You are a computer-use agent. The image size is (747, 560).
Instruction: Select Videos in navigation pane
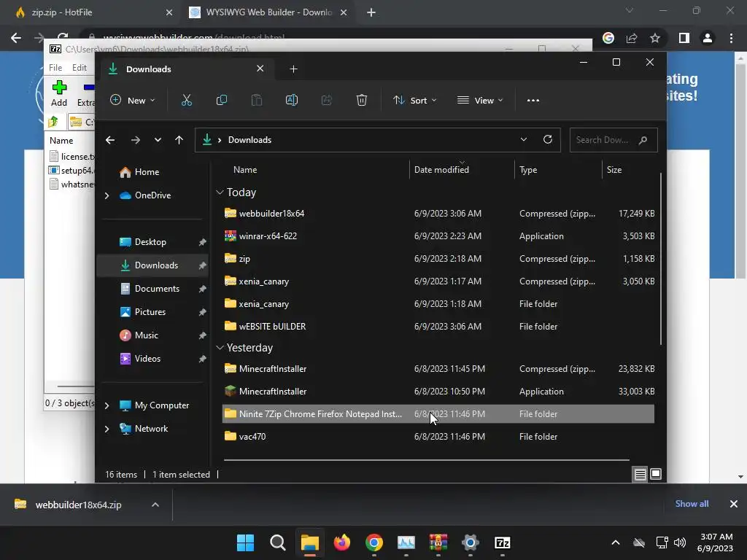(153, 359)
